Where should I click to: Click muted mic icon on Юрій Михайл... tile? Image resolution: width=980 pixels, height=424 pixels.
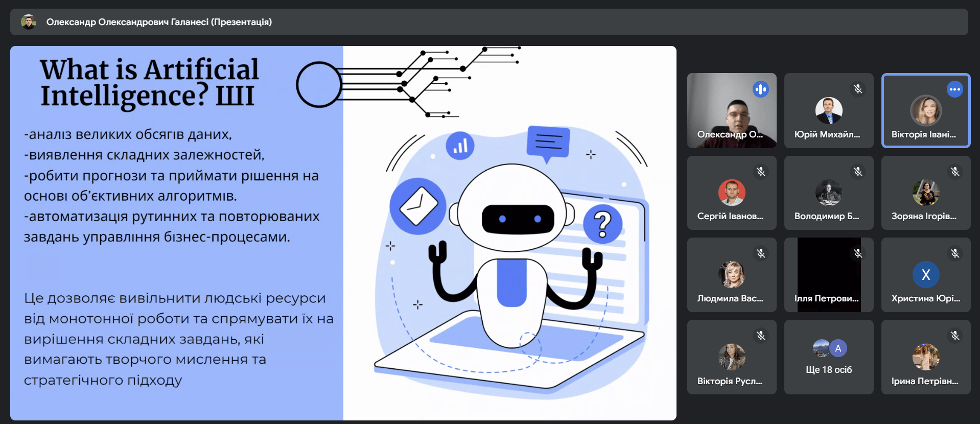[x=858, y=89]
